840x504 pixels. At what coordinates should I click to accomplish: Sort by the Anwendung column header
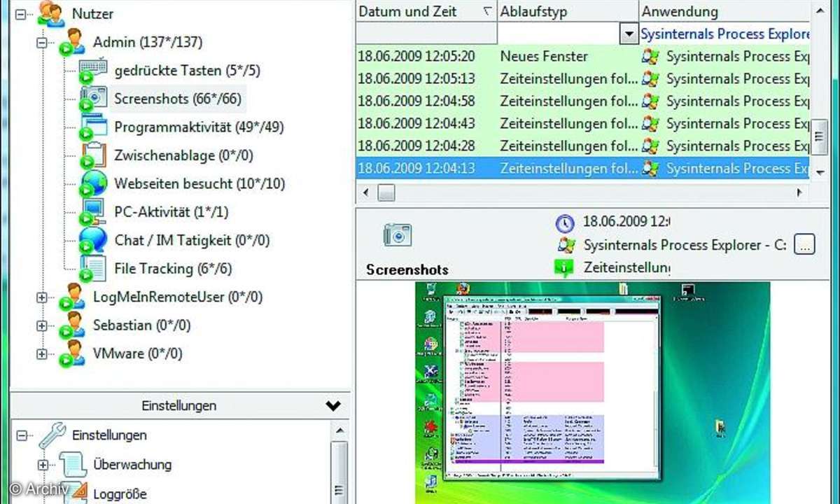[x=724, y=12]
